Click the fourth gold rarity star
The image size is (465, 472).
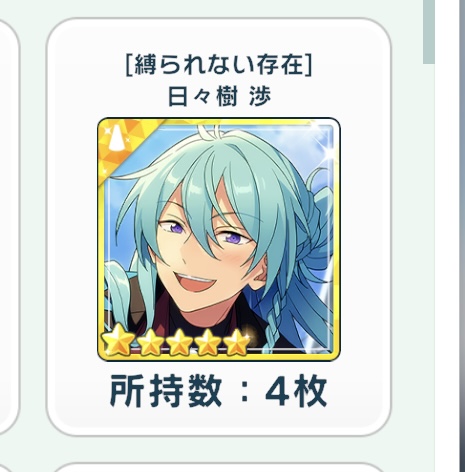[208, 341]
